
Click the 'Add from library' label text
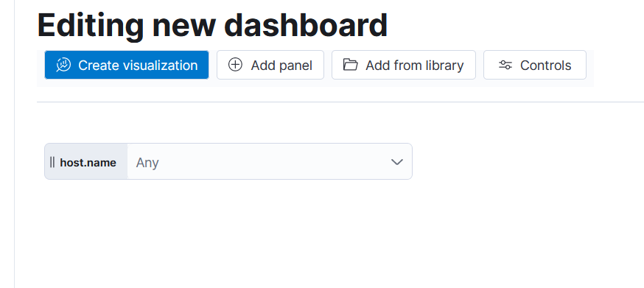pyautogui.click(x=414, y=66)
